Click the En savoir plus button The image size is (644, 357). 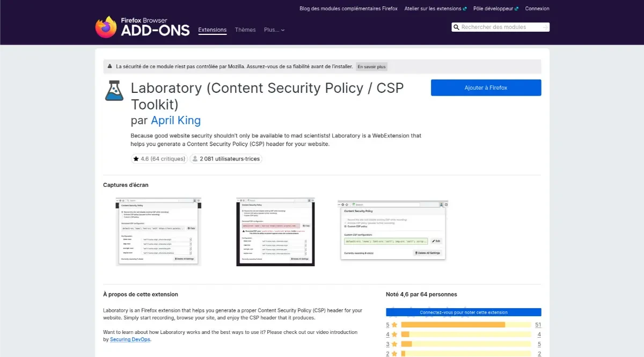click(372, 67)
